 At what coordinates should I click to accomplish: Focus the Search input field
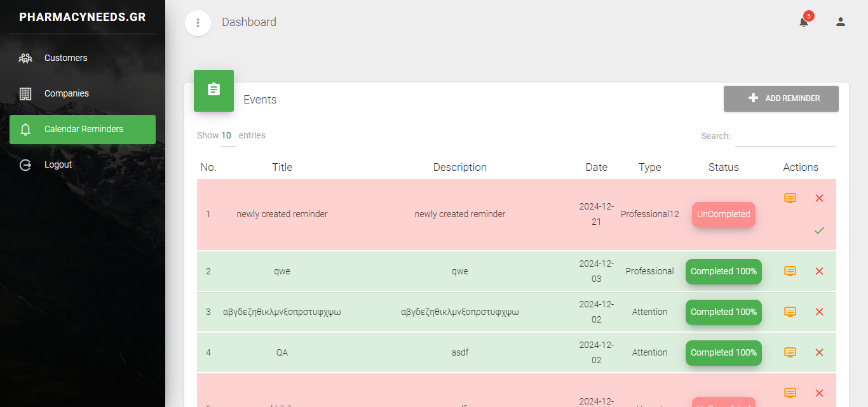pyautogui.click(x=785, y=137)
